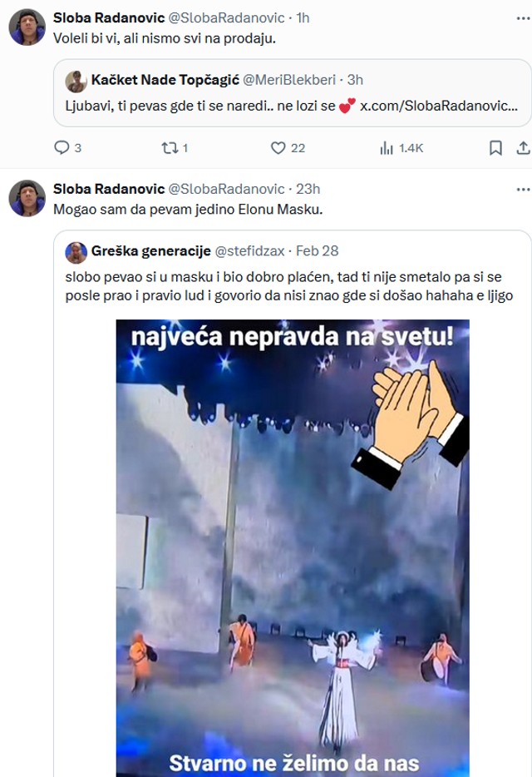This screenshot has height=777, width=532.
Task: Bookmark Sloba Radanovic's tweet
Action: pos(495,148)
